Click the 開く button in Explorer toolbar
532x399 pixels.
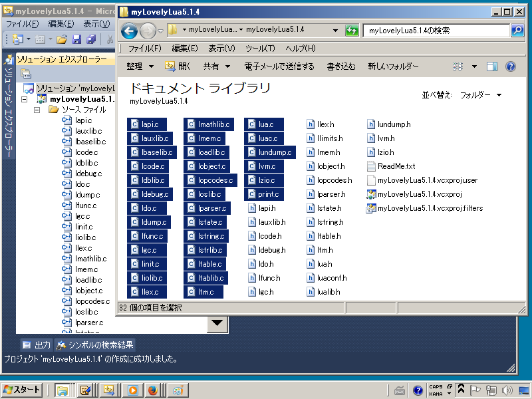178,66
